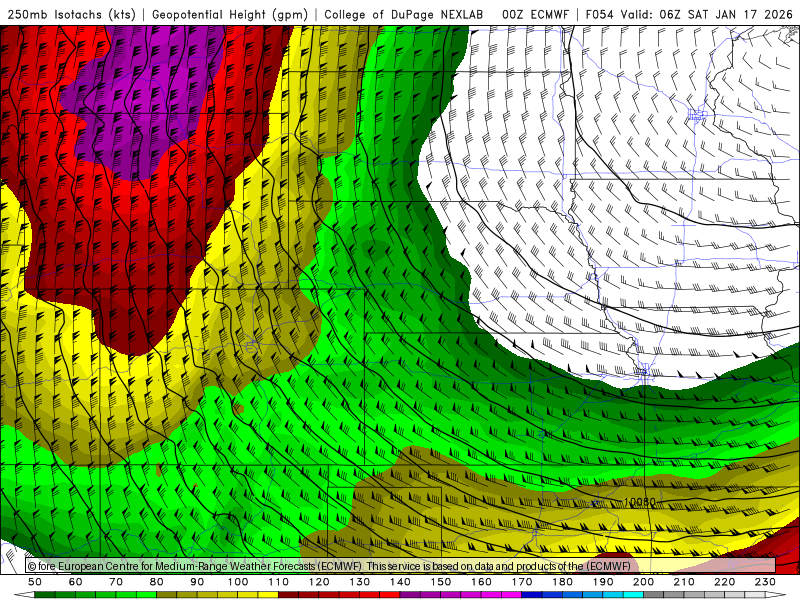
Task: Click the '160' value on the color scale
Action: [481, 582]
